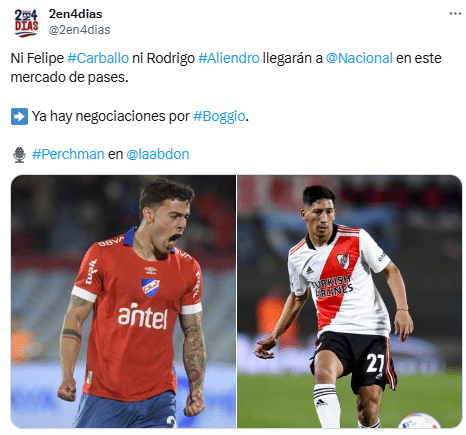The height and width of the screenshot is (435, 466).
Task: Open the #Carballo hashtag
Action: [98, 58]
